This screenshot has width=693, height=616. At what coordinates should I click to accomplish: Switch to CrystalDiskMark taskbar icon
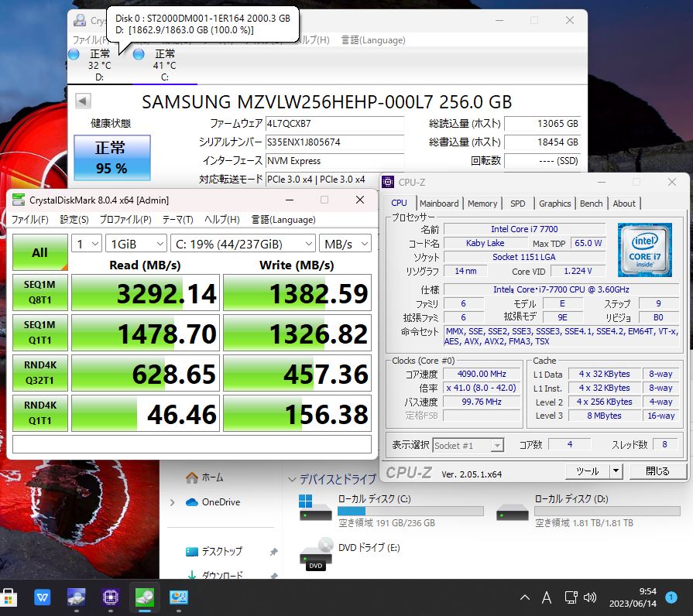[145, 598]
